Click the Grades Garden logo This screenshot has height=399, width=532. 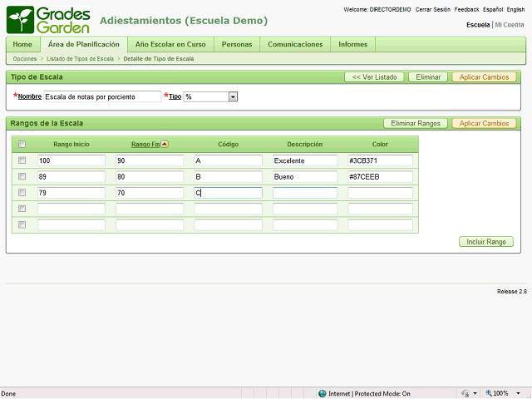[x=48, y=20]
